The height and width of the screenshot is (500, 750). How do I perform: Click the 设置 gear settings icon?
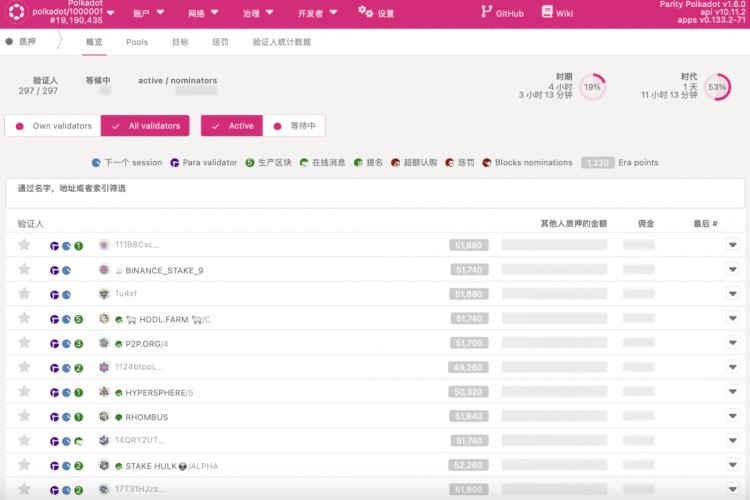click(x=365, y=11)
